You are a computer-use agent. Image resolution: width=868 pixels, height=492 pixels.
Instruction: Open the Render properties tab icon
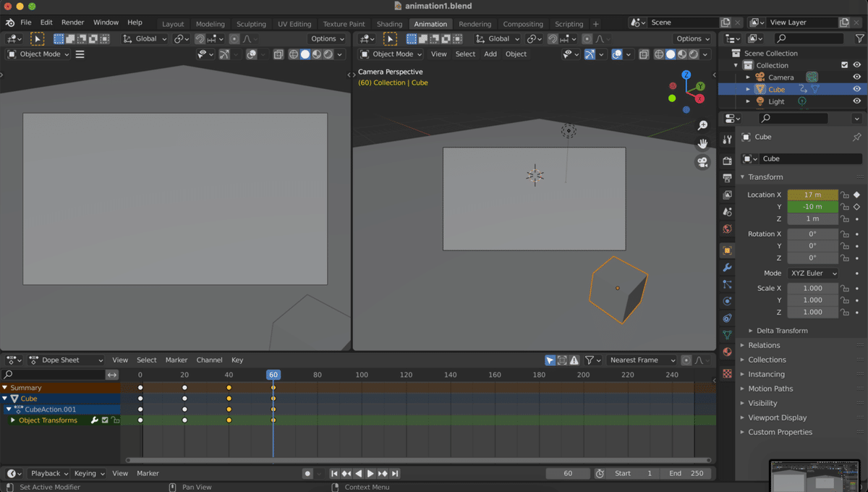727,161
